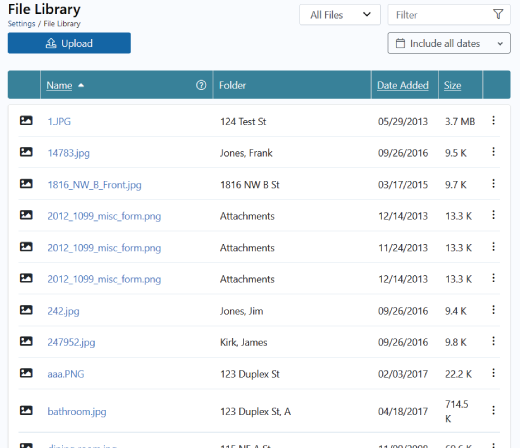Sort by Size column header
The image size is (520, 448).
[x=452, y=85]
